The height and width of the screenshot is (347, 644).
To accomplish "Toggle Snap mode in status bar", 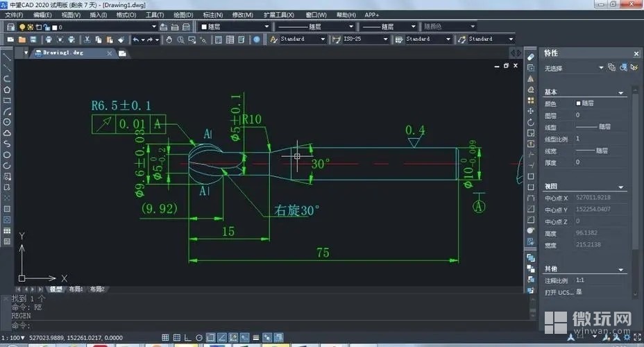I will 165,337.
